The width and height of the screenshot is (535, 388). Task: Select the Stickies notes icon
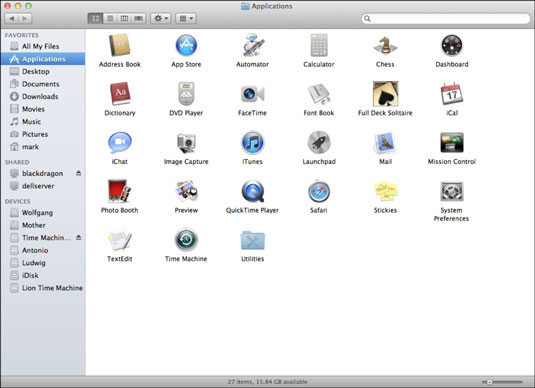(385, 191)
